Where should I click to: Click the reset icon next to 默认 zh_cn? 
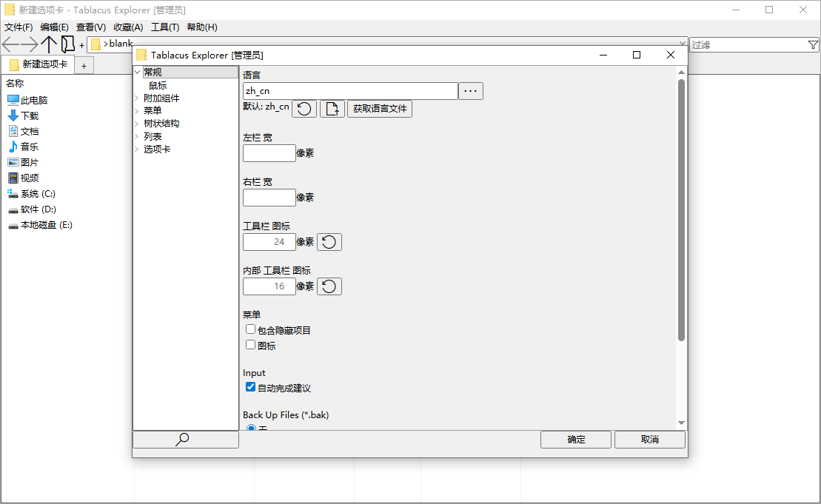tap(304, 107)
